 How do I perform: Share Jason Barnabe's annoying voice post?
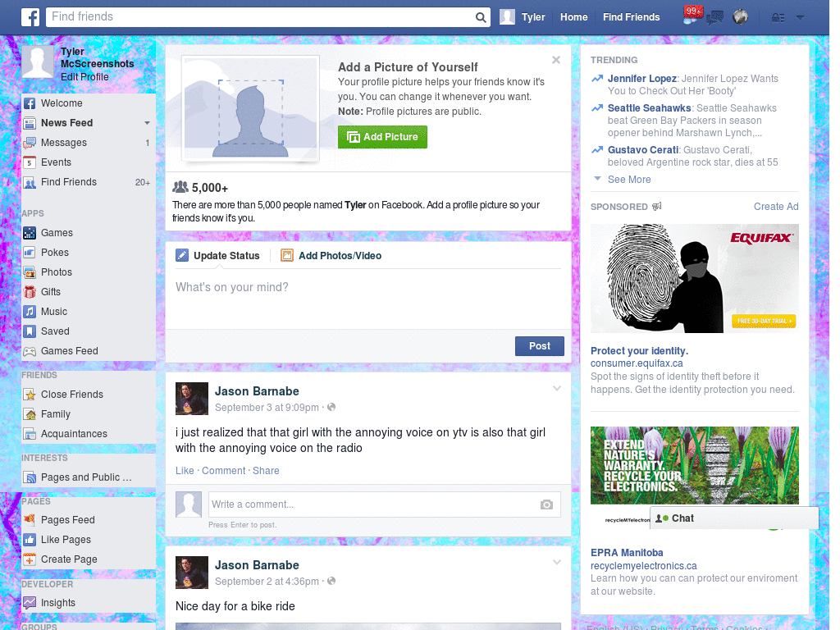tap(266, 471)
